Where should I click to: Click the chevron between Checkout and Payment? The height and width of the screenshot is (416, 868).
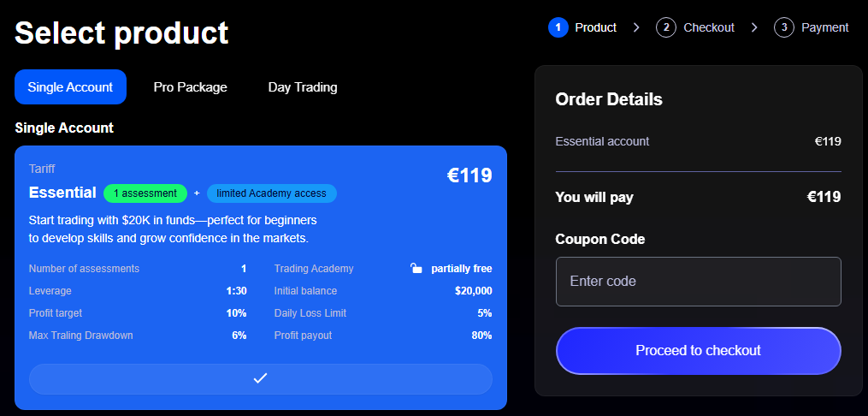pos(754,27)
